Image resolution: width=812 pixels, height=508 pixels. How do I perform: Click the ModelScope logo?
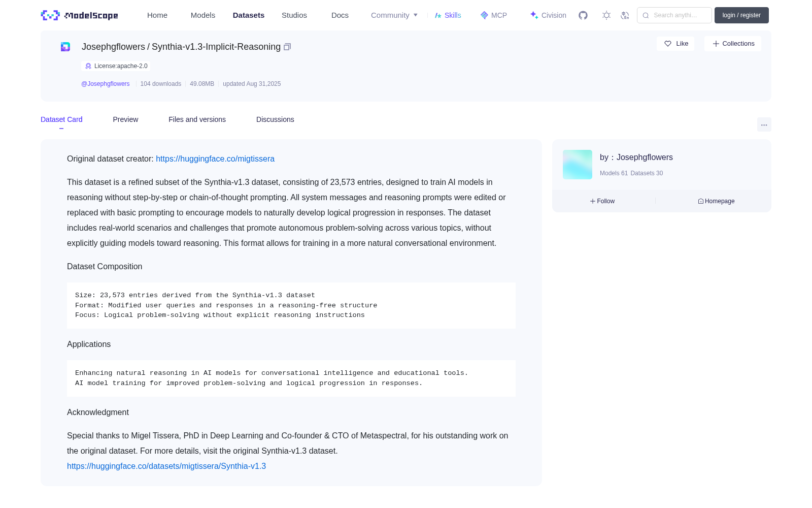click(x=80, y=15)
